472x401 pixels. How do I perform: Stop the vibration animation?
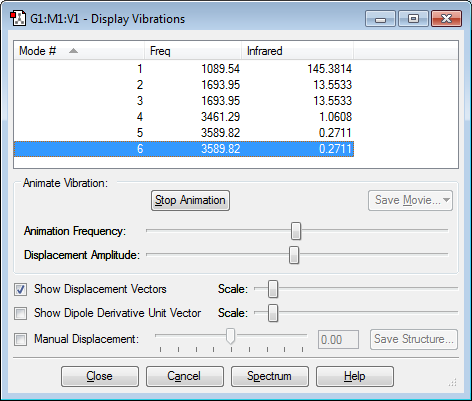pos(190,200)
